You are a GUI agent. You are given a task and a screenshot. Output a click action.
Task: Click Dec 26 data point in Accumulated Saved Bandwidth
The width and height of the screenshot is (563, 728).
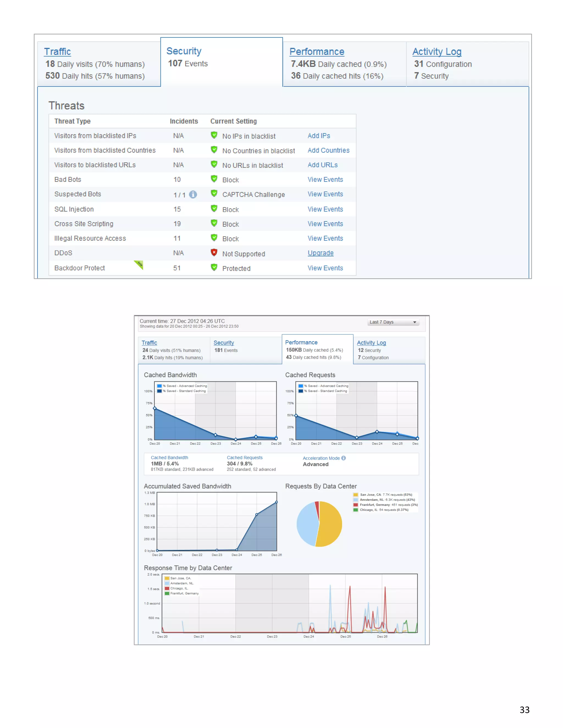click(x=277, y=502)
